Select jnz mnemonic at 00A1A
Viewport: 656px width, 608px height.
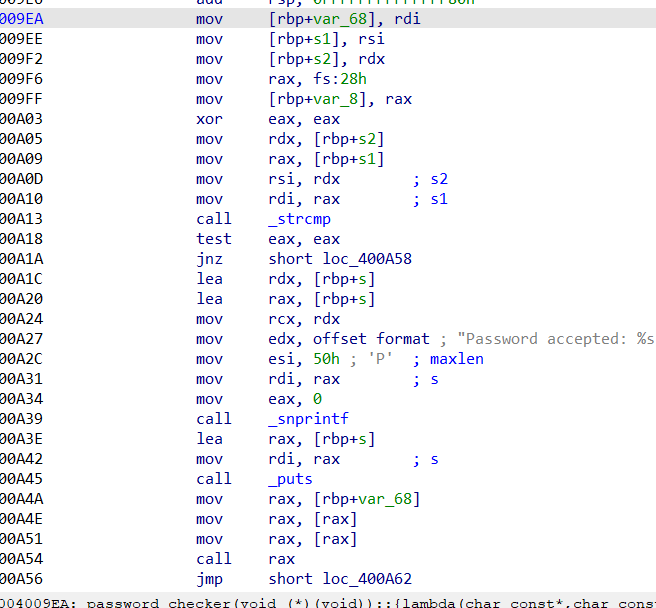click(x=209, y=259)
